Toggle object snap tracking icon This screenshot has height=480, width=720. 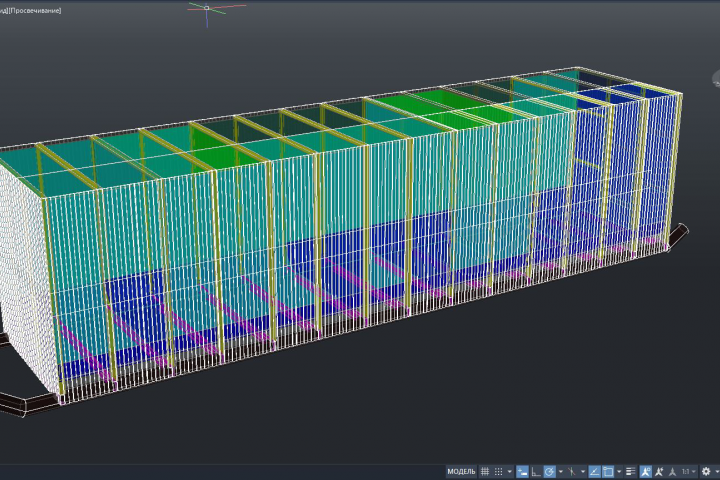tap(594, 472)
